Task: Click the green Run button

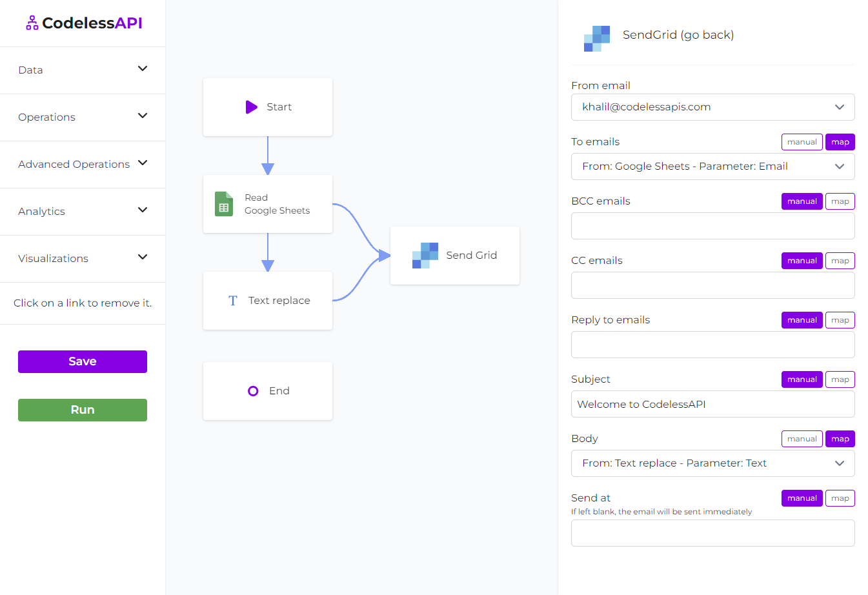Action: click(83, 410)
